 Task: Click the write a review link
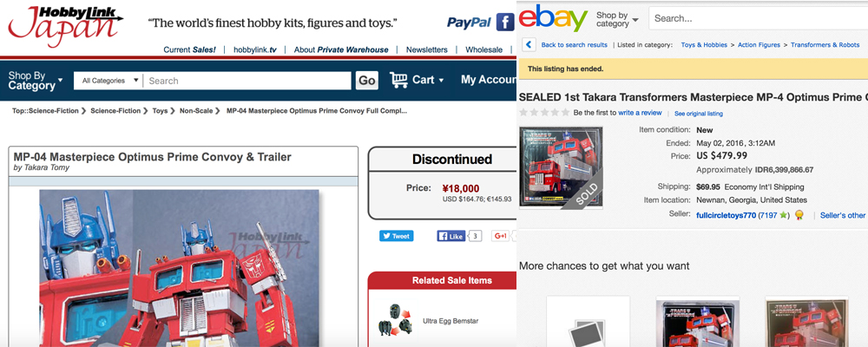640,113
